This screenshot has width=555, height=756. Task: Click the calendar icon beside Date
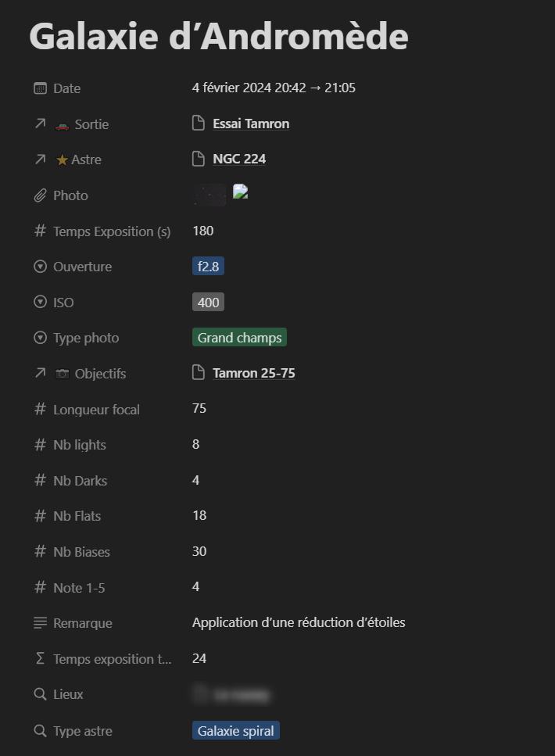coord(41,88)
